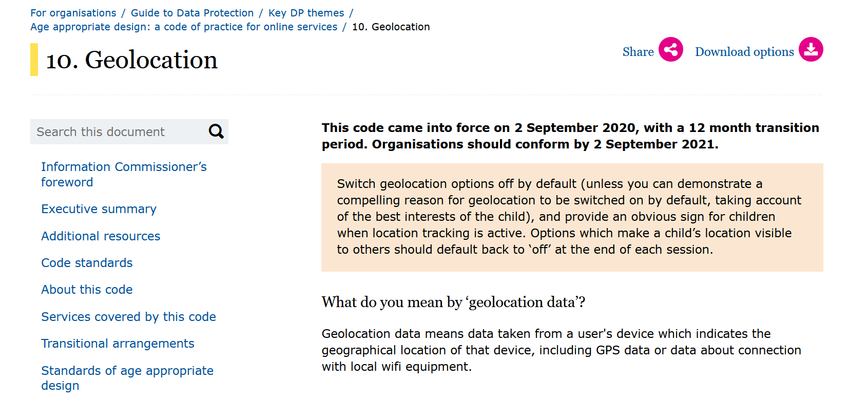Go to For organisations breadcrumb
This screenshot has height=398, width=868.
pyautogui.click(x=73, y=13)
